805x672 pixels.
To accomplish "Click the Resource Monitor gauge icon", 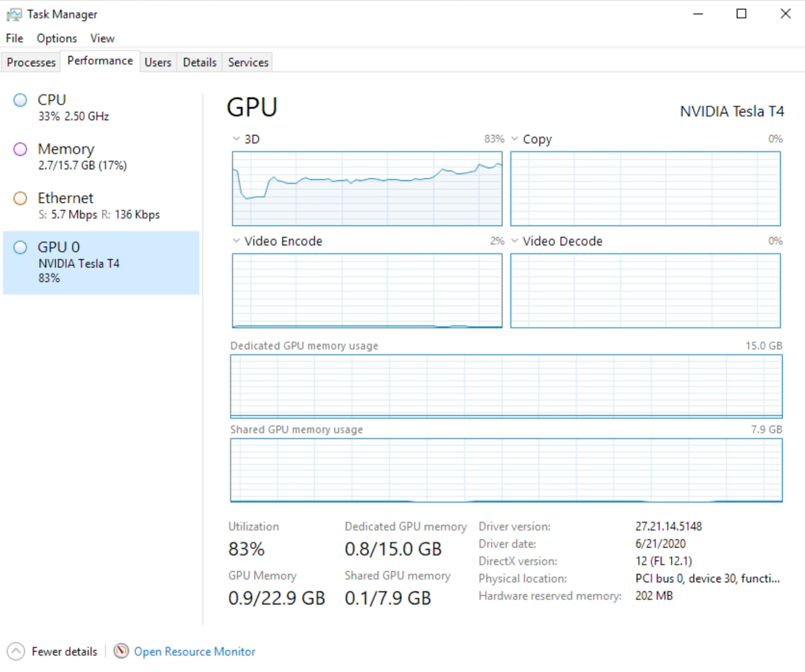I will (121, 651).
